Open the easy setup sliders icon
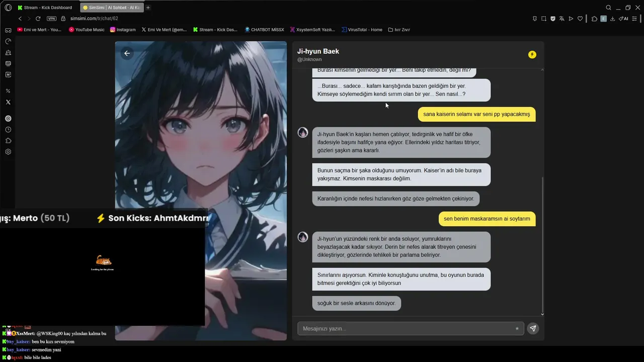The width and height of the screenshot is (644, 362). (x=635, y=19)
